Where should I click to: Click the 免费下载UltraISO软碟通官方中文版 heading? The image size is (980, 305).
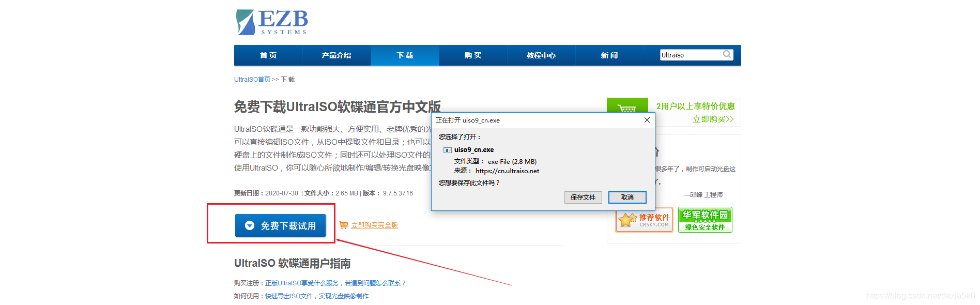pos(338,107)
